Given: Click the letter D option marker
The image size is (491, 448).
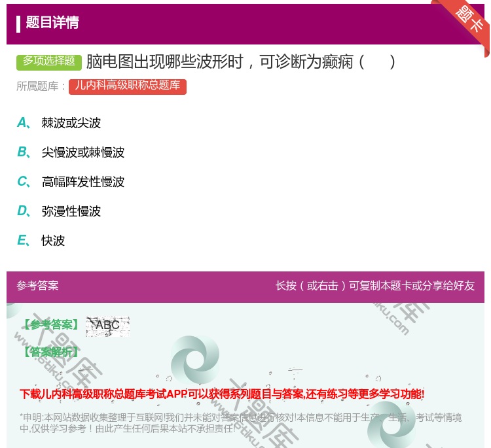Looking at the screenshot, I should [x=24, y=211].
